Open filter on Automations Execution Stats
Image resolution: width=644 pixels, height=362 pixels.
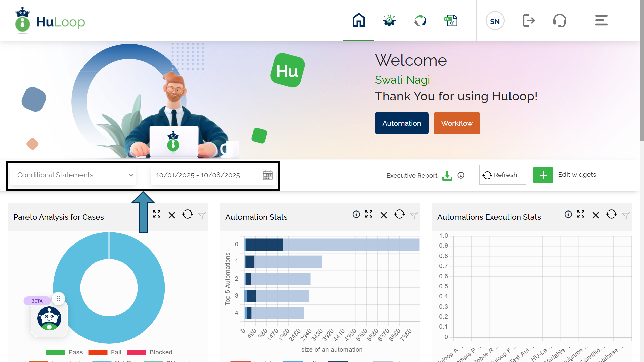pos(625,215)
